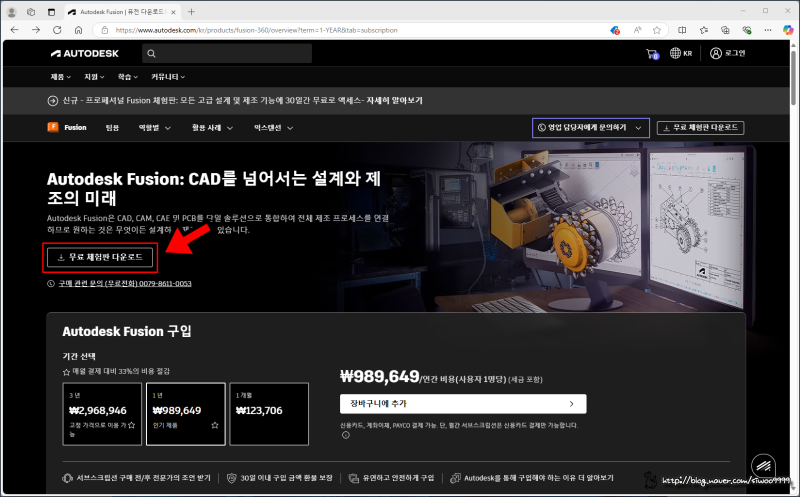Close the Autodesk Fusion browser tab
Screen dimensions: 800x497
point(173,12)
